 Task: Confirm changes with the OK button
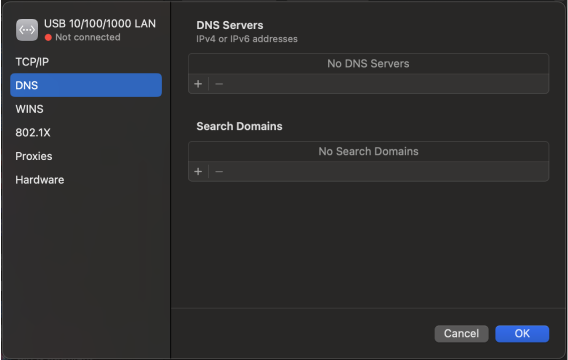point(522,333)
